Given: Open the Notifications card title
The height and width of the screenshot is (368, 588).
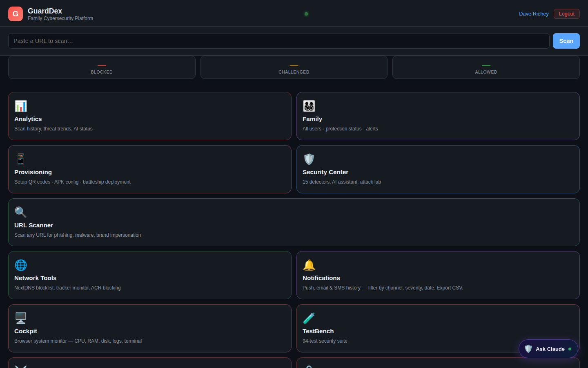Looking at the screenshot, I should [321, 278].
